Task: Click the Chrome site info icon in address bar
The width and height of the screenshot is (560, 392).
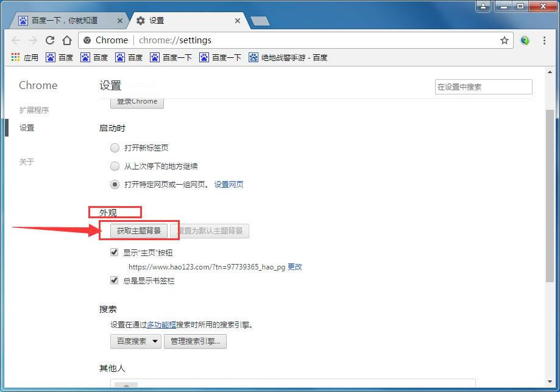Action: pyautogui.click(x=87, y=40)
